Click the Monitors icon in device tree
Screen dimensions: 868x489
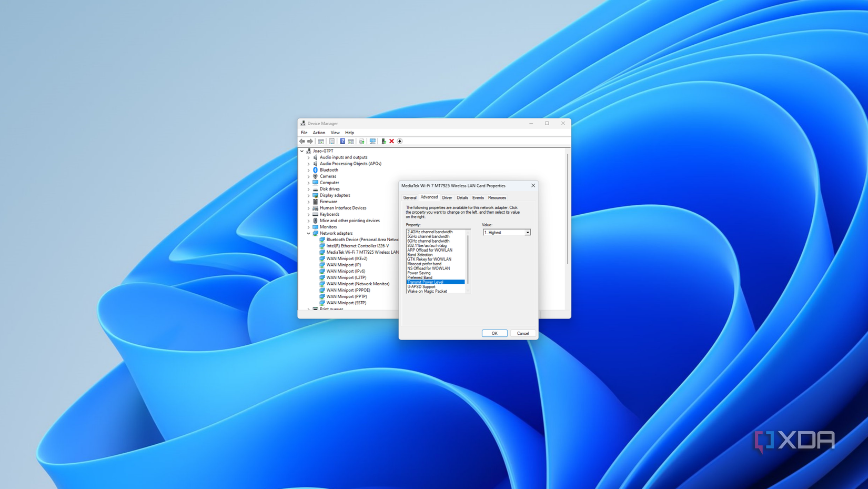pos(316,227)
